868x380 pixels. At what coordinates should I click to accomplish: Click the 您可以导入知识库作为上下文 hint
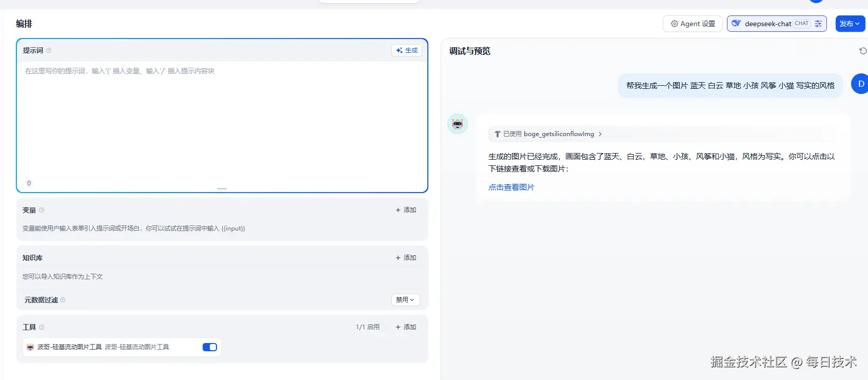pyautogui.click(x=63, y=277)
